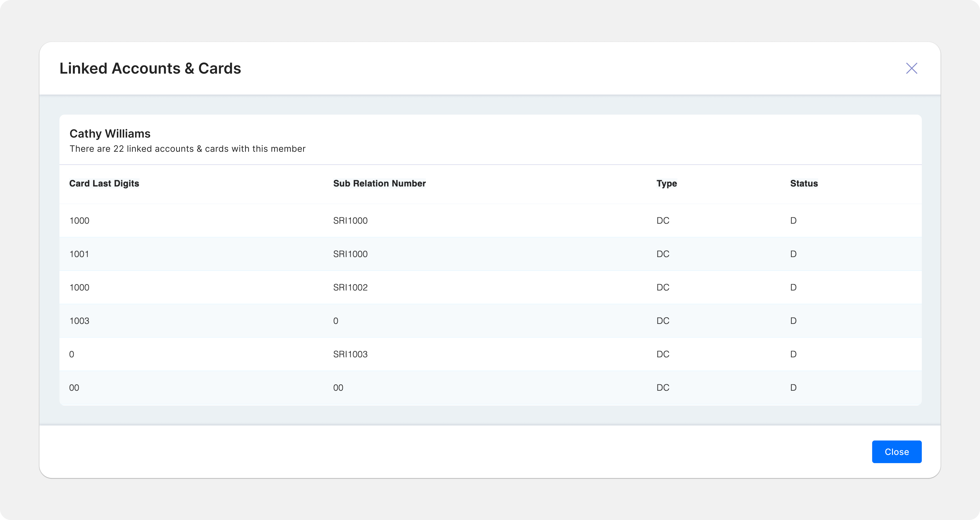Click the Linked Accounts & Cards title
The height and width of the screenshot is (520, 980).
pos(150,69)
